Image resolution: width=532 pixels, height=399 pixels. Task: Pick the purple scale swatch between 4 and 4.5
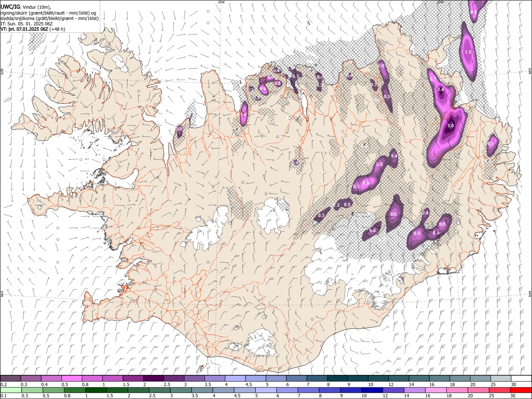tap(235, 378)
